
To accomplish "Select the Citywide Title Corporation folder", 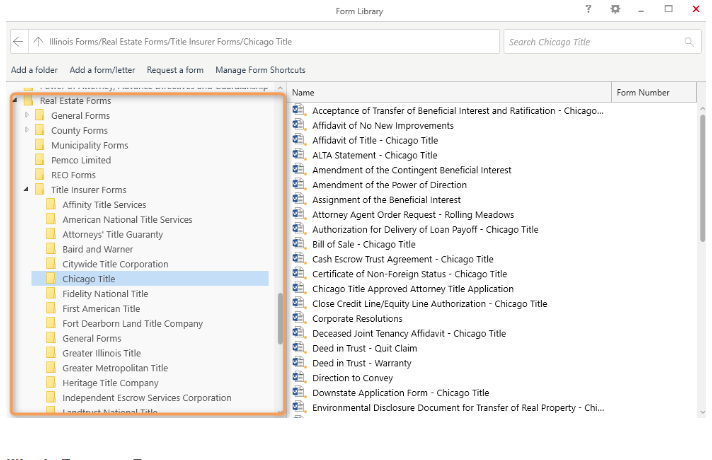I will pos(115,264).
